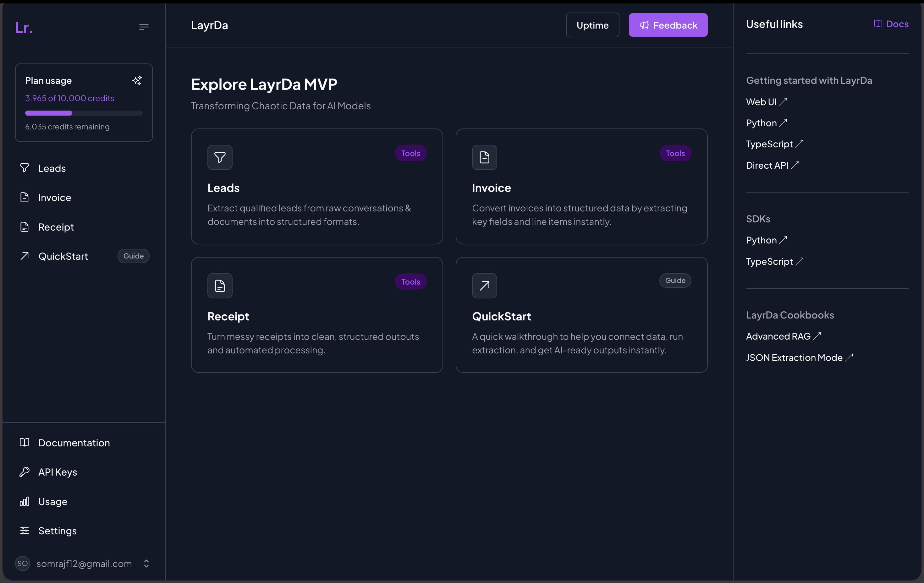Click the Lr. logo in sidebar

click(x=24, y=28)
